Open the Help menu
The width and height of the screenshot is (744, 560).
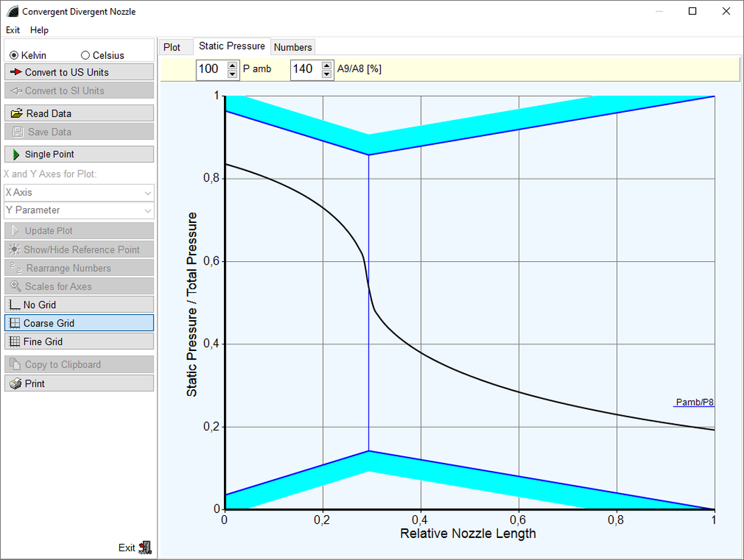click(x=40, y=30)
